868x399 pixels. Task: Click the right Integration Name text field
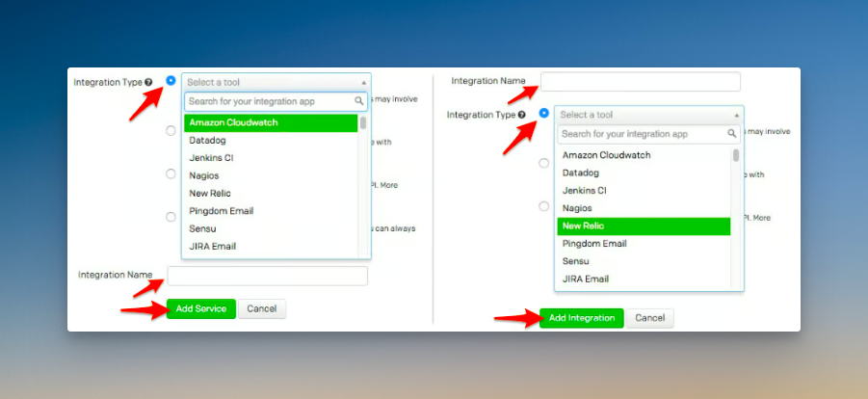[641, 82]
